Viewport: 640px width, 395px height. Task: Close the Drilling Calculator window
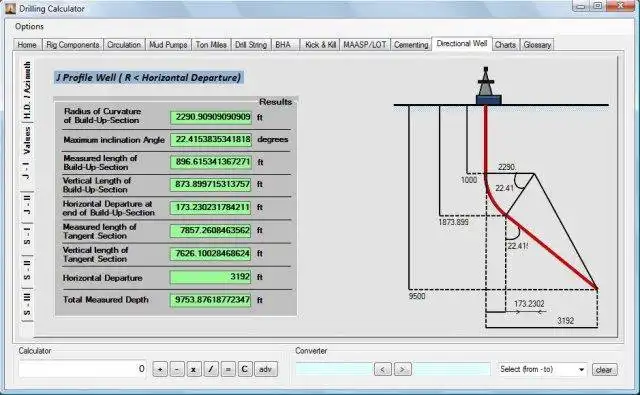(620, 6)
